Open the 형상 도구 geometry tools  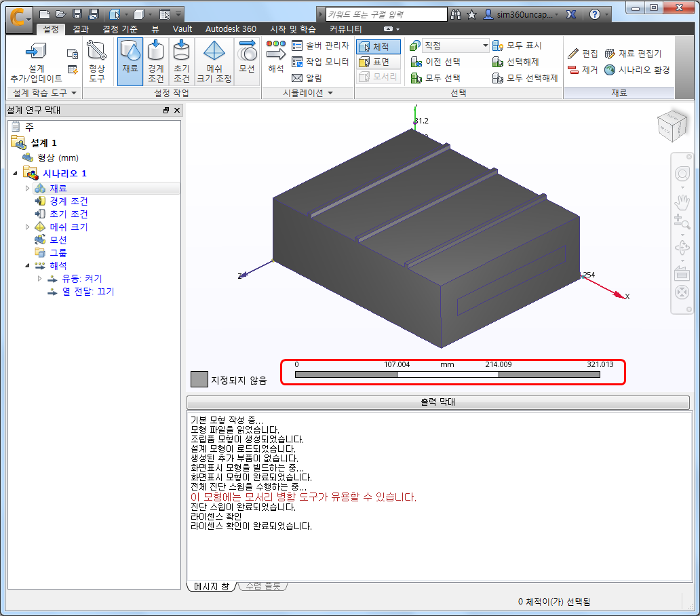pyautogui.click(x=96, y=62)
